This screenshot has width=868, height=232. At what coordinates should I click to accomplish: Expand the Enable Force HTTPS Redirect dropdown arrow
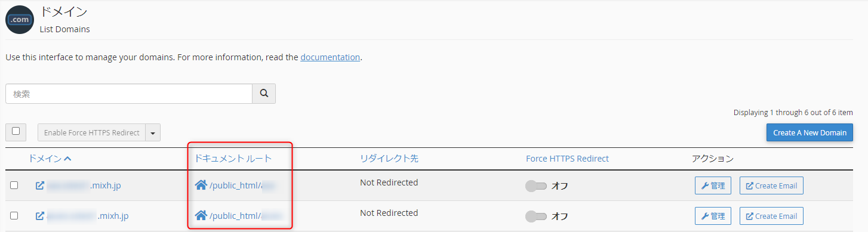153,132
